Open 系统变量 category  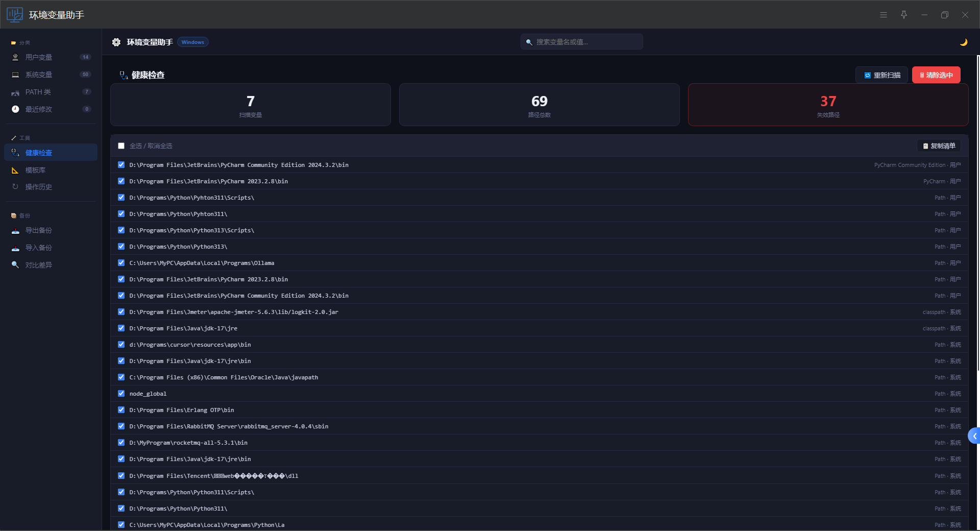51,75
